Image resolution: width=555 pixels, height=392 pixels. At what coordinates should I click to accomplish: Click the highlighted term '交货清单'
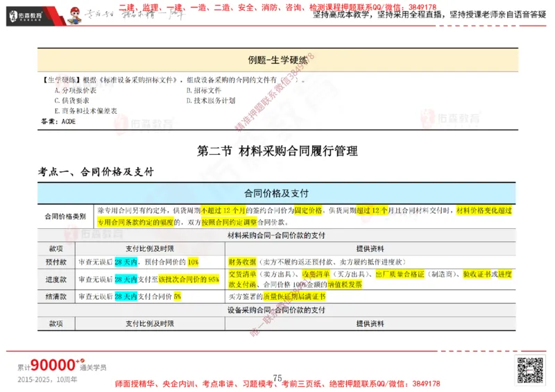[x=242, y=275]
